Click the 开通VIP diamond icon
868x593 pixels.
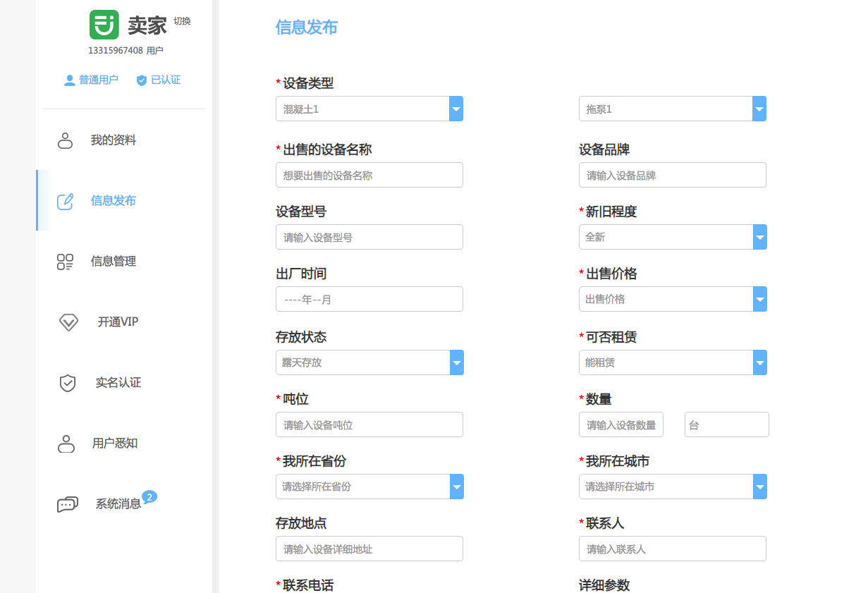click(68, 322)
